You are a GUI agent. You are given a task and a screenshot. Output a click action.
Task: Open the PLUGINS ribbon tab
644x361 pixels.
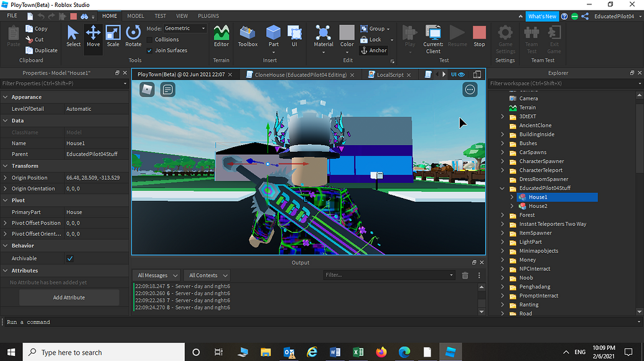[208, 16]
